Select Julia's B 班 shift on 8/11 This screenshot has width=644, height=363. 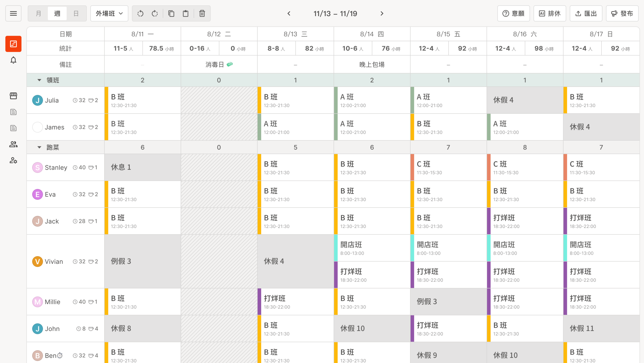pos(142,100)
